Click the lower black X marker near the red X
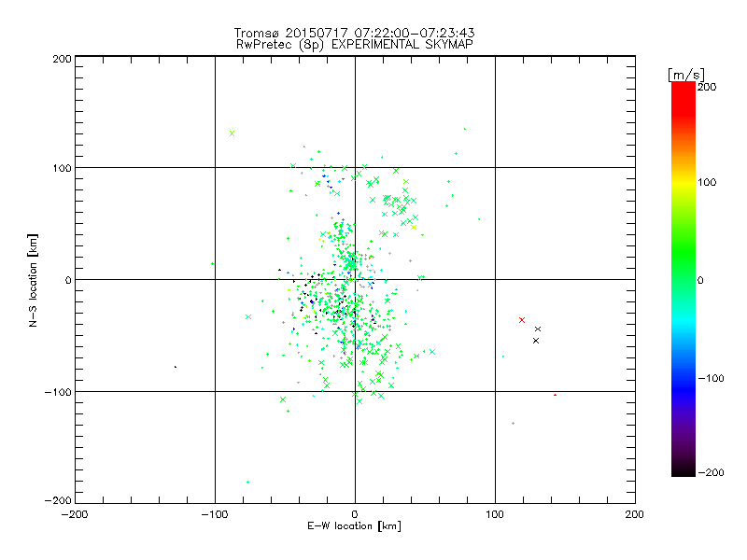This screenshot has width=747, height=560. (x=536, y=341)
